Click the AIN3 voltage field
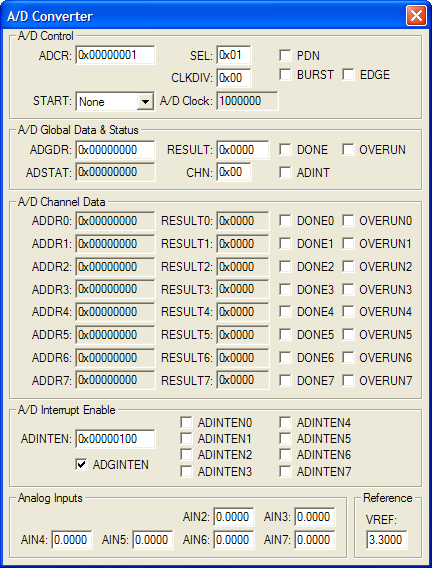Viewport: 432px width, 568px height. click(315, 517)
